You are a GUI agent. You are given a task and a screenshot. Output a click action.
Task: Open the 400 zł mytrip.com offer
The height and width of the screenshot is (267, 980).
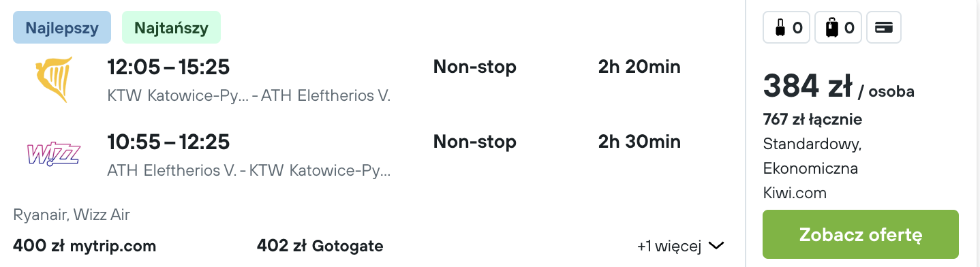85,246
